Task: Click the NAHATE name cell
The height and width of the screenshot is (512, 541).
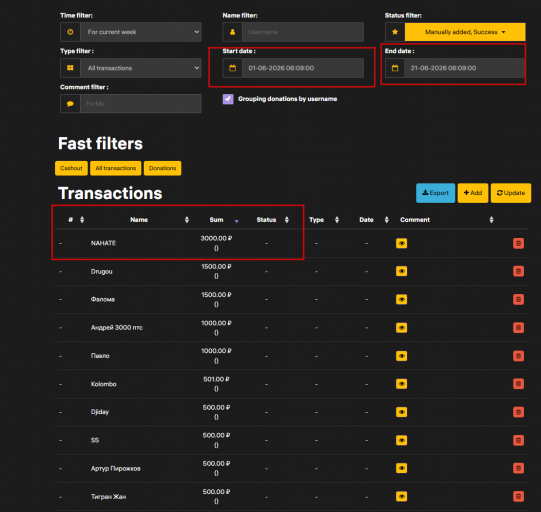Action: pos(103,243)
